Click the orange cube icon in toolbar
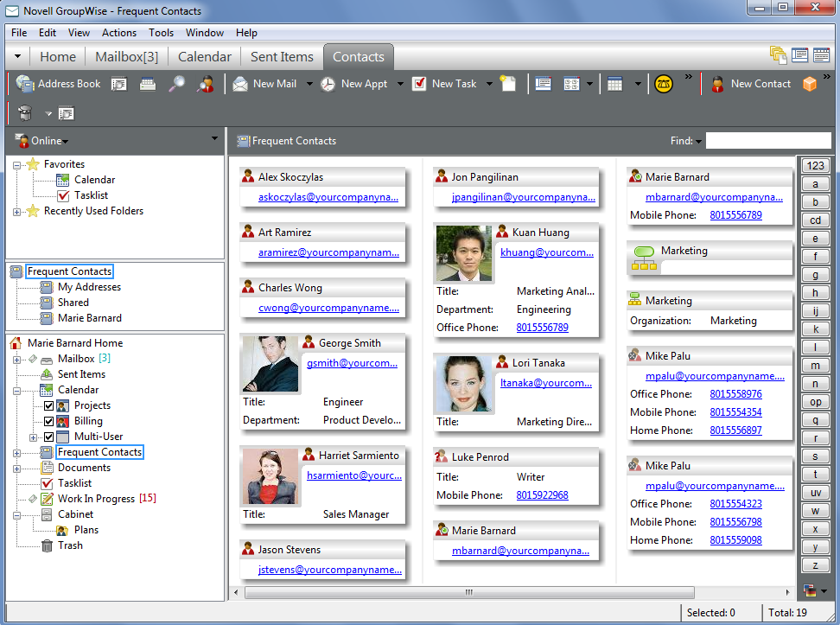This screenshot has width=840, height=625. point(810,84)
